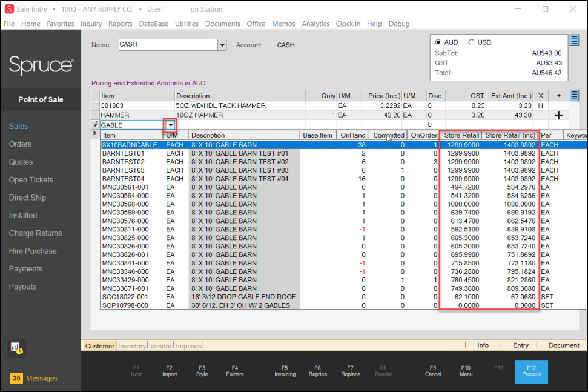Click the F5 Invoicing button
Image resolution: width=588 pixels, height=392 pixels.
click(285, 371)
